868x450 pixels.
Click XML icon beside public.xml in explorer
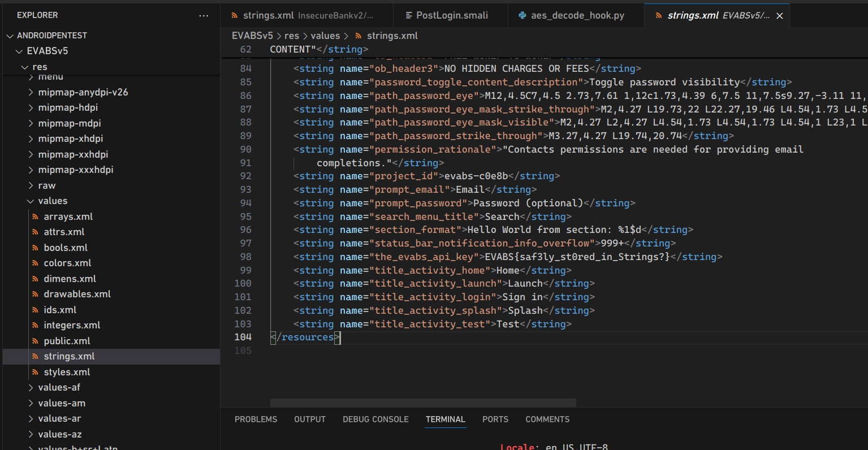point(36,341)
